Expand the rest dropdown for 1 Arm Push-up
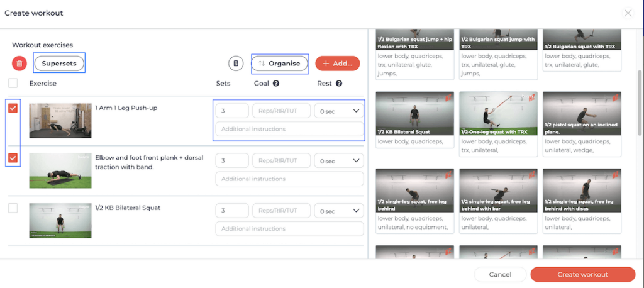 pyautogui.click(x=338, y=111)
